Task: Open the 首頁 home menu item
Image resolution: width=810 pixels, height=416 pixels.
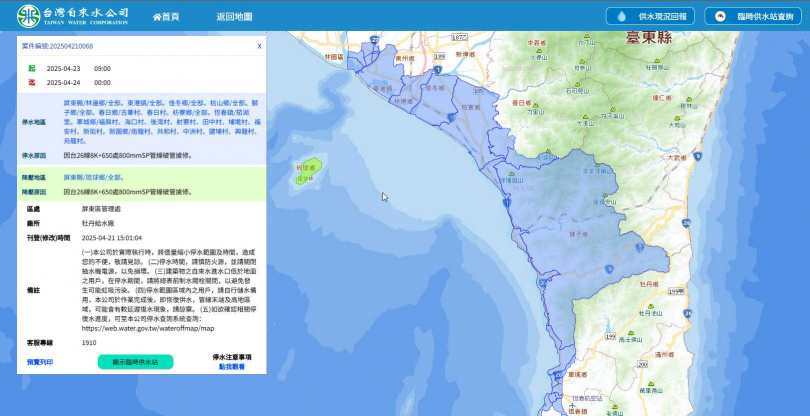Action: [166, 17]
